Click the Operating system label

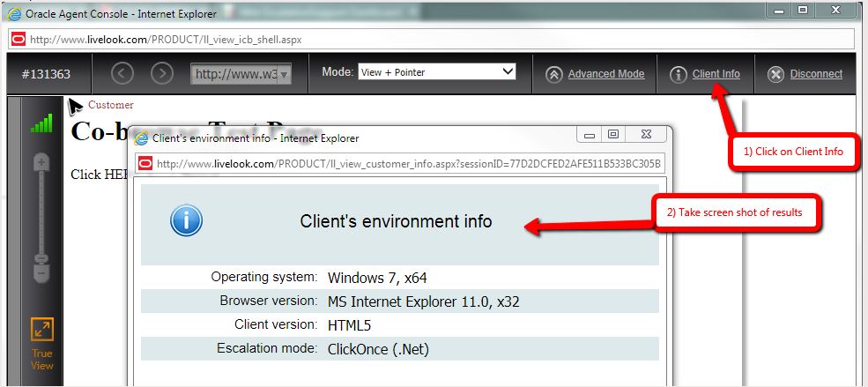tap(264, 277)
